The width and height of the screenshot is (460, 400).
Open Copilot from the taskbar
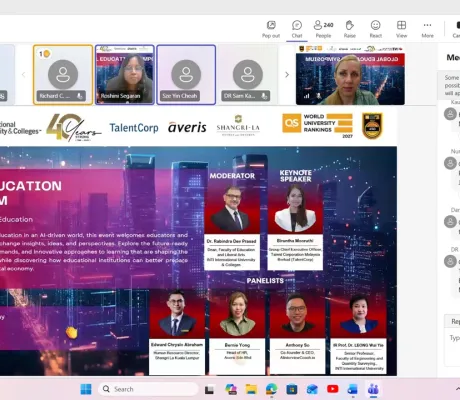tap(231, 389)
